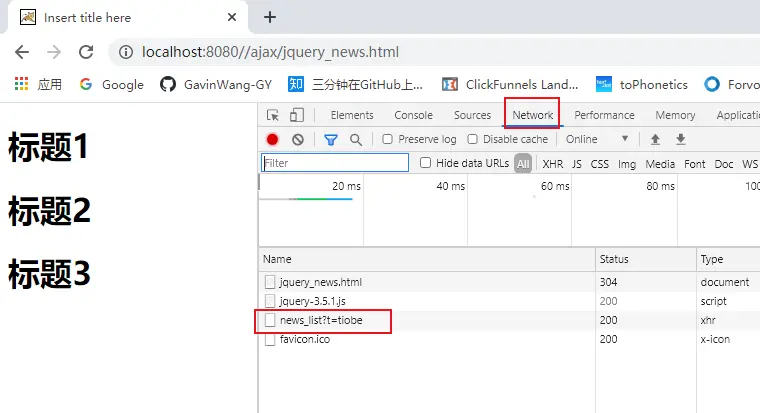Open the 应用 apps bookmark
The width and height of the screenshot is (760, 413).
[x=38, y=84]
